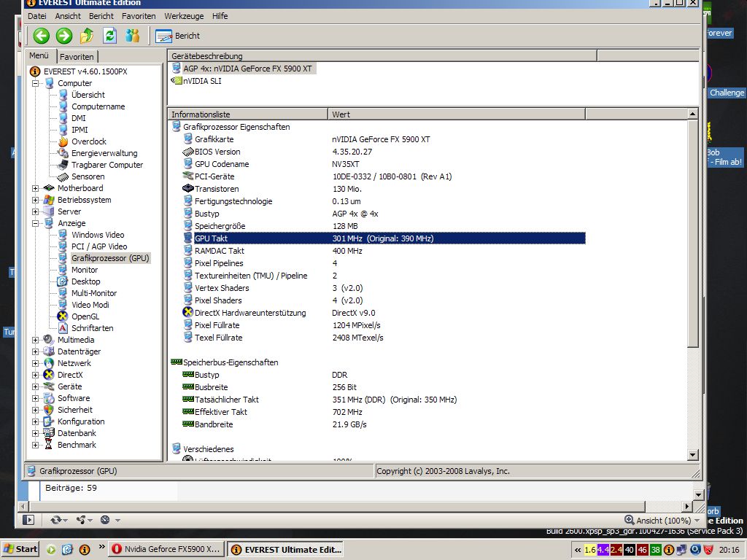Collapse the Computer tree node

click(35, 83)
